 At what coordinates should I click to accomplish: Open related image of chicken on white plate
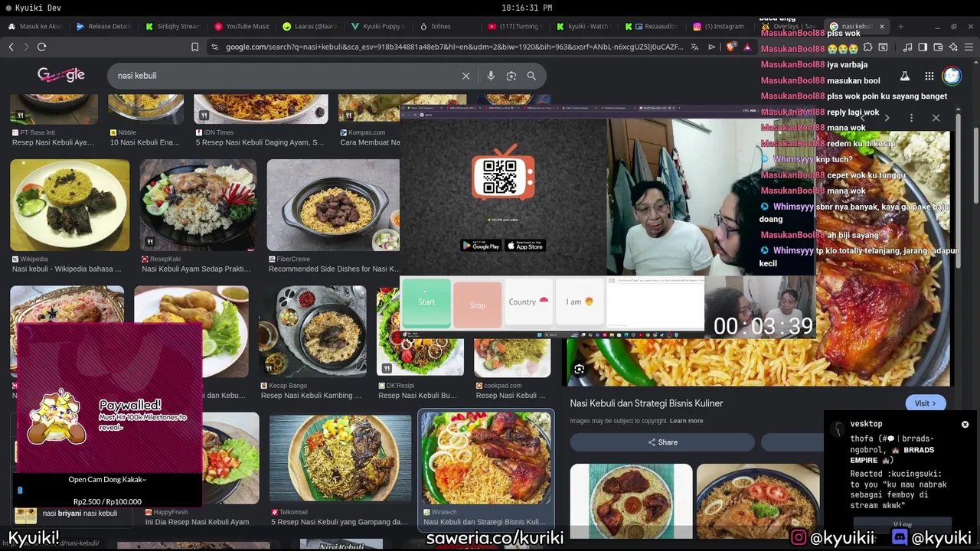point(631,501)
